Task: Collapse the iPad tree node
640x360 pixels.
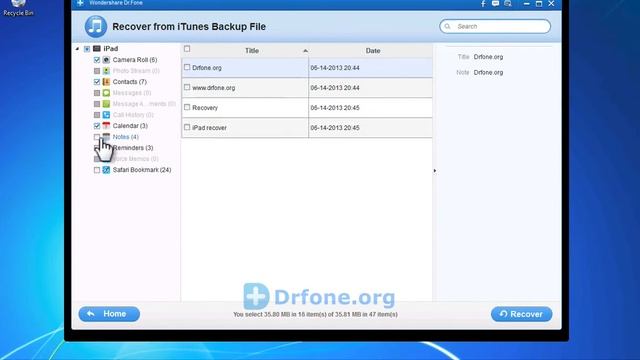Action: [x=78, y=49]
